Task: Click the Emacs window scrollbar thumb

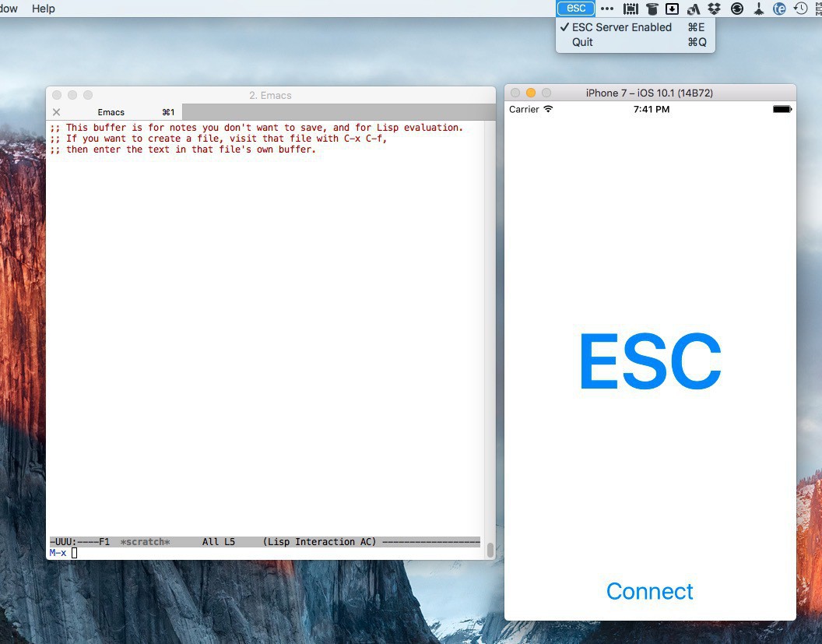Action: click(490, 550)
